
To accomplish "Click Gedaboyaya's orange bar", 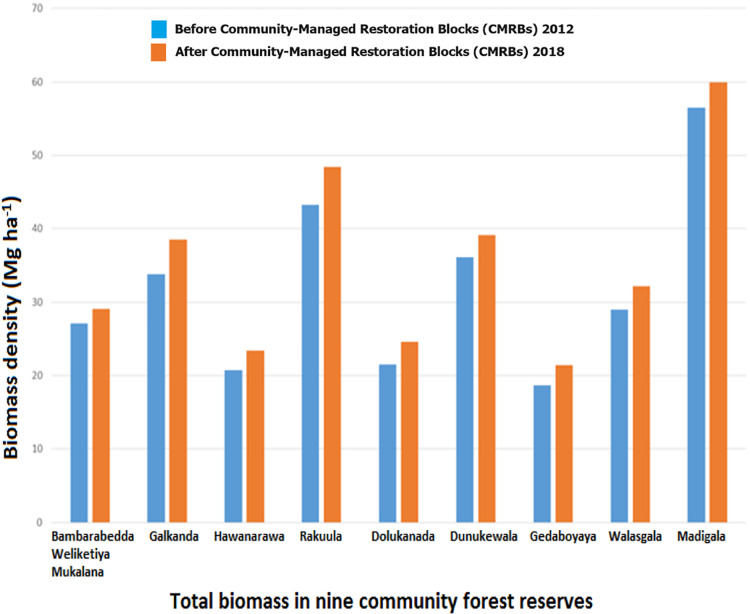I will pyautogui.click(x=564, y=444).
